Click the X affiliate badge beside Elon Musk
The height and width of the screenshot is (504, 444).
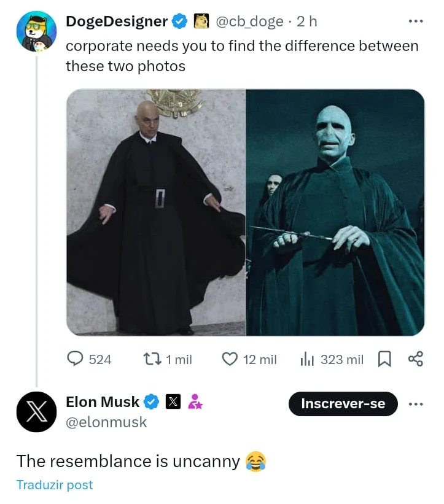[x=173, y=401]
